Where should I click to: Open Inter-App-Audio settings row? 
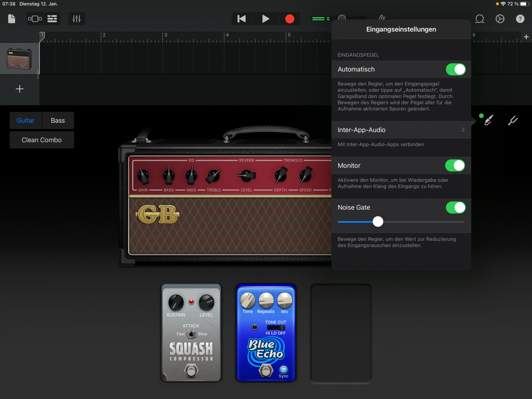coord(401,130)
